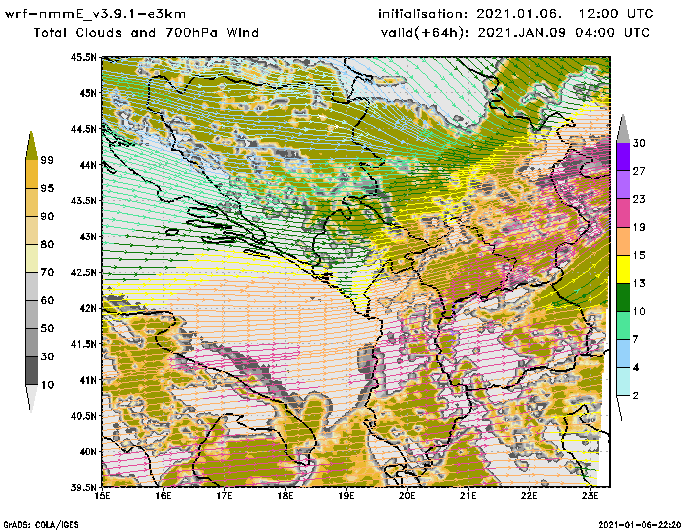This screenshot has width=700, height=530.
Task: Click the '15E' longitude label
Action: [103, 496]
